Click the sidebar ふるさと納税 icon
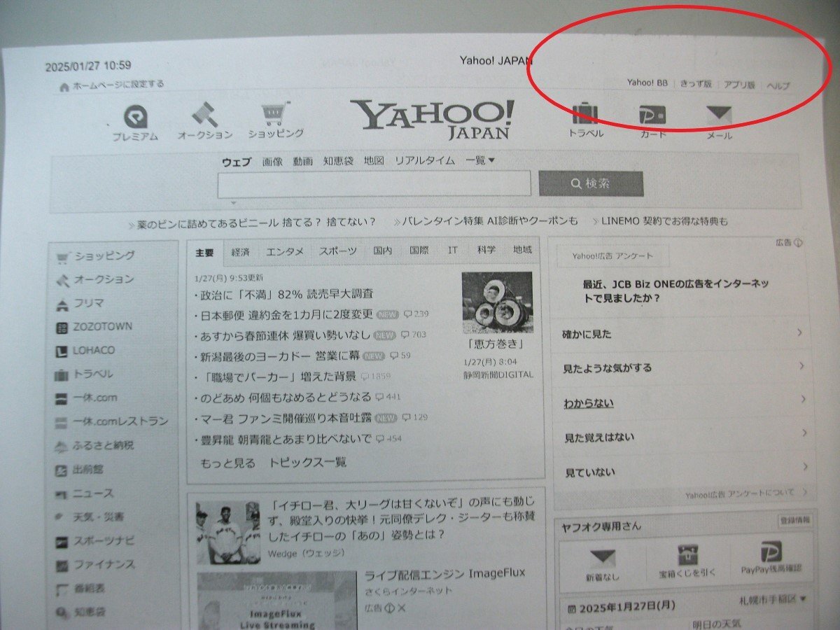This screenshot has height=630, width=840. pyautogui.click(x=62, y=447)
